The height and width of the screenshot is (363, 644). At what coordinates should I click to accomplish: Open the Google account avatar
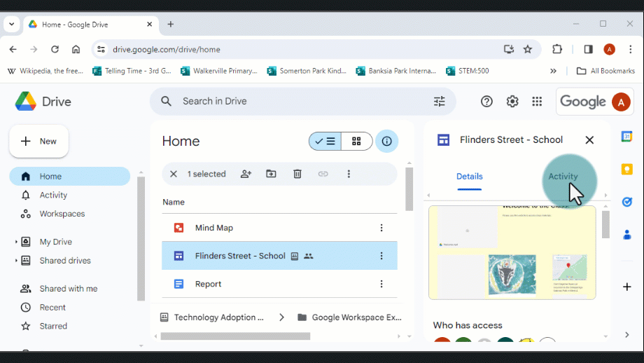tap(621, 102)
